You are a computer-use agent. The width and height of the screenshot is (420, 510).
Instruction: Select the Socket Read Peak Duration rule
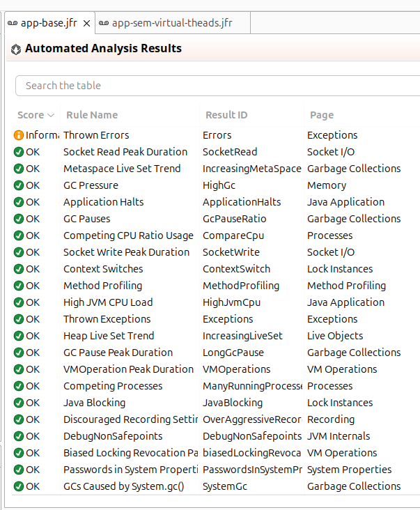click(125, 152)
